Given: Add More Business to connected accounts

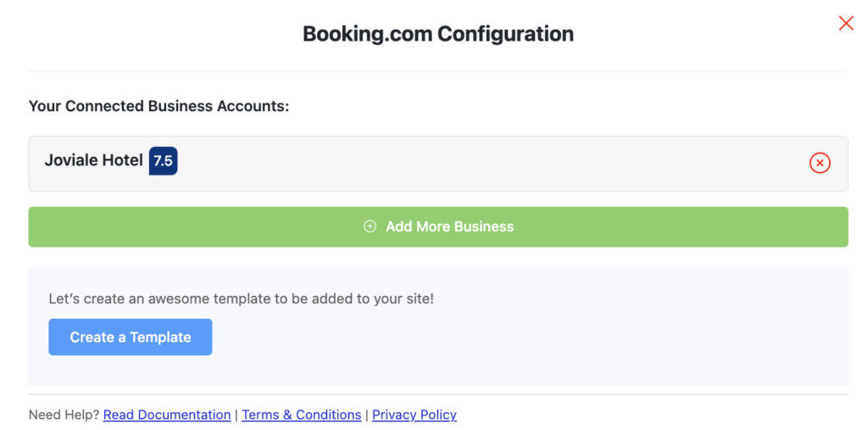Looking at the screenshot, I should [438, 226].
